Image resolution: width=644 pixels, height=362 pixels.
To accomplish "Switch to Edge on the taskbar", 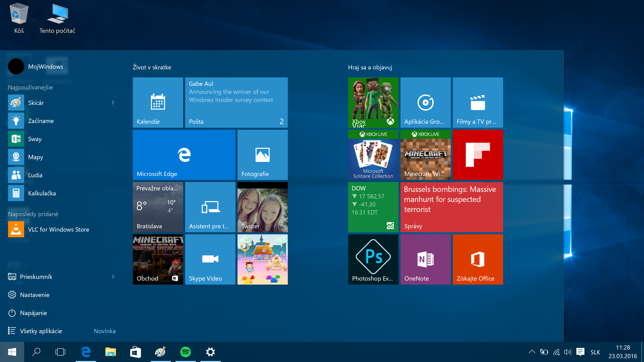I will [x=86, y=352].
